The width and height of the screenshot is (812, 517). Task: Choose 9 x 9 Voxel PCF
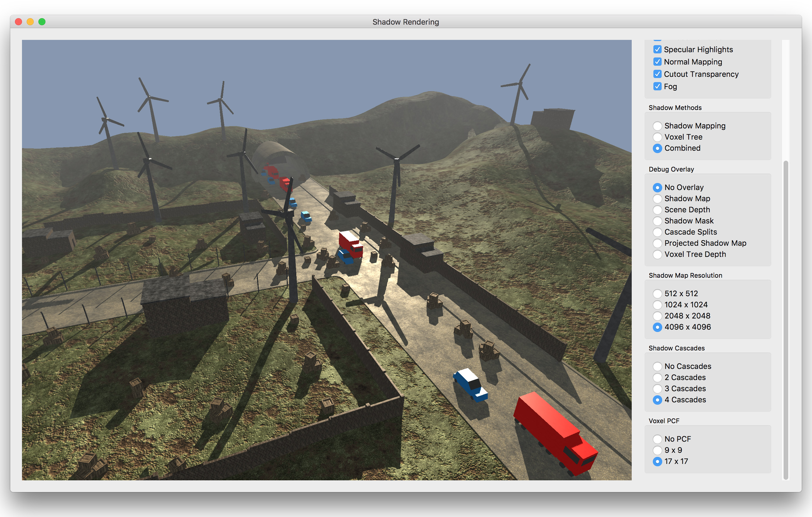[657, 450]
